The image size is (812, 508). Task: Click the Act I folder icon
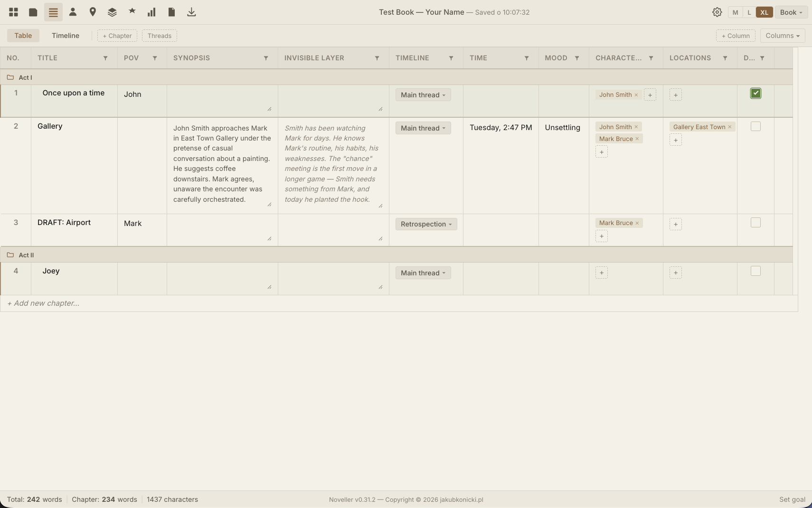tap(10, 77)
